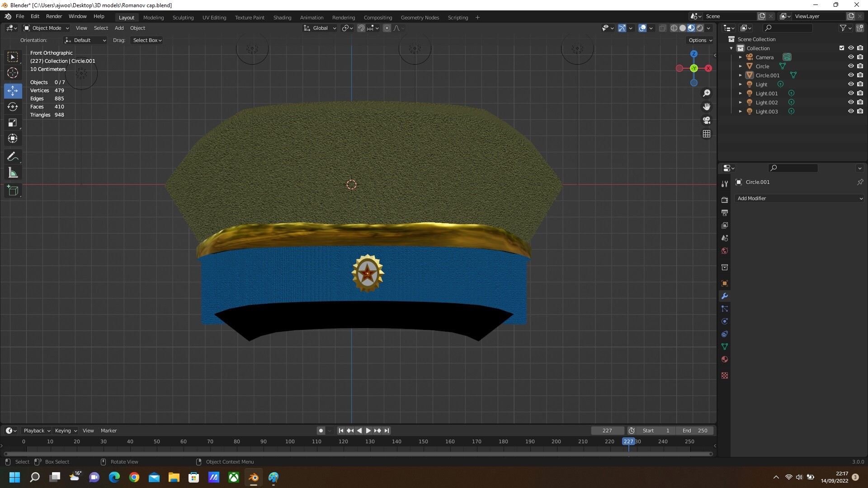Disable Circle.001 render visibility
This screenshot has width=868, height=488.
tap(861, 75)
